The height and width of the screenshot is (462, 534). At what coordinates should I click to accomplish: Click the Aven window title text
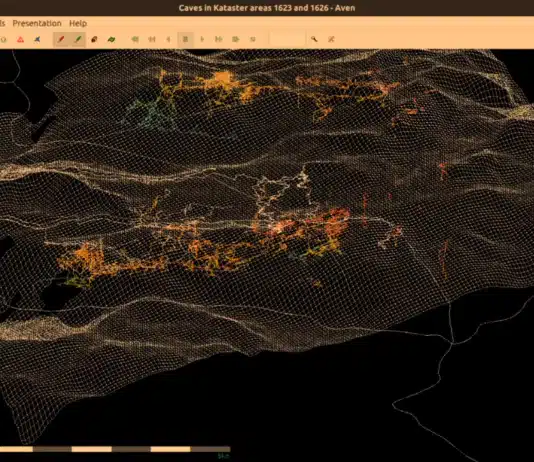pyautogui.click(x=267, y=8)
